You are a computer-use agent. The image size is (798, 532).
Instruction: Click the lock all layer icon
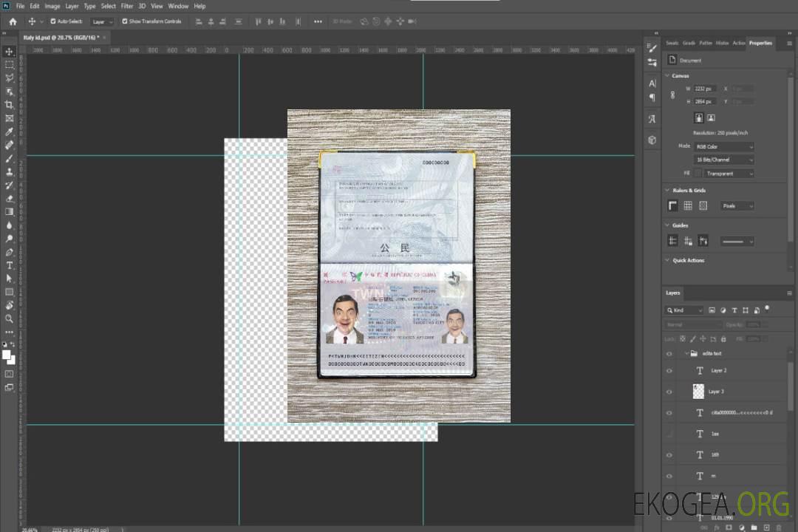tap(723, 339)
